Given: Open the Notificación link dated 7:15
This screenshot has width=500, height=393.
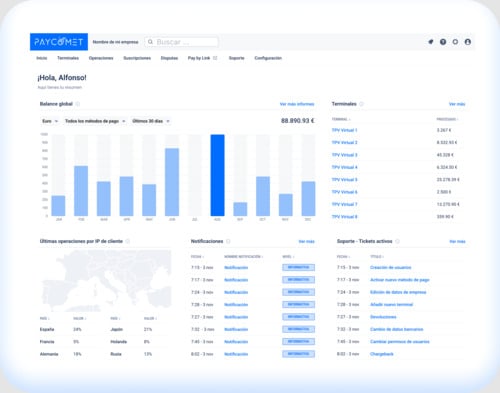Looking at the screenshot, I should [236, 267].
